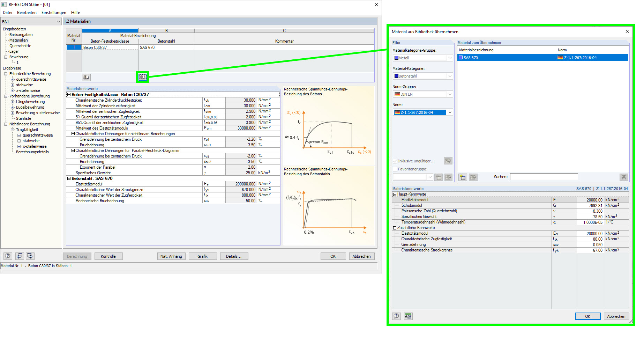Click Abbrechen in the RF-BETON Stäbe window
Screen dimensions: 644x337
362,256
